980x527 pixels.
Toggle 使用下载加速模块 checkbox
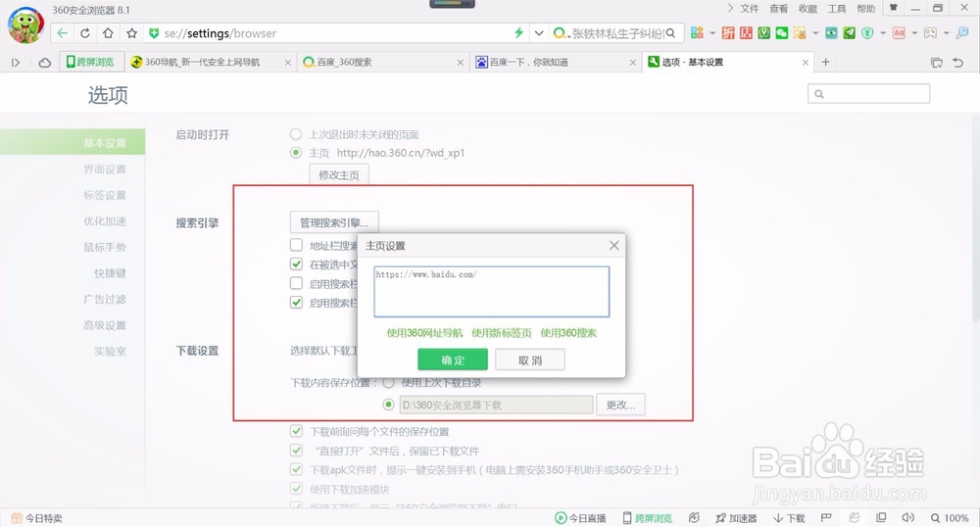296,489
